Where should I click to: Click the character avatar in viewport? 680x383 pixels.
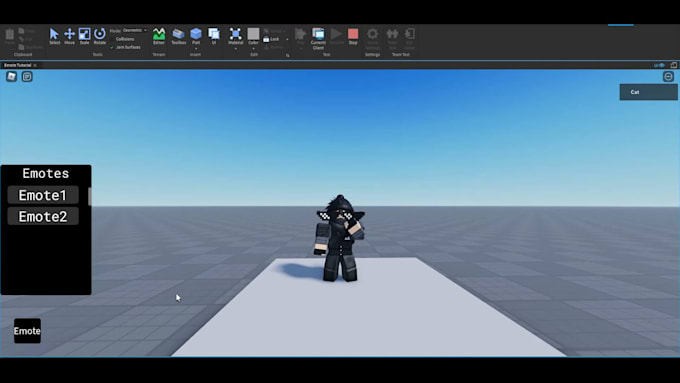(x=340, y=238)
